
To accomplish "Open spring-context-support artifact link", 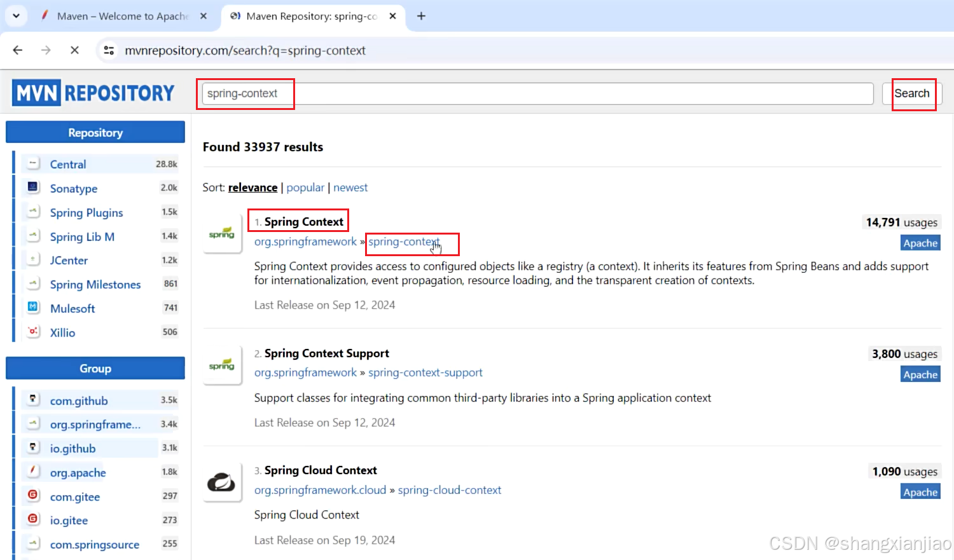I will [425, 372].
